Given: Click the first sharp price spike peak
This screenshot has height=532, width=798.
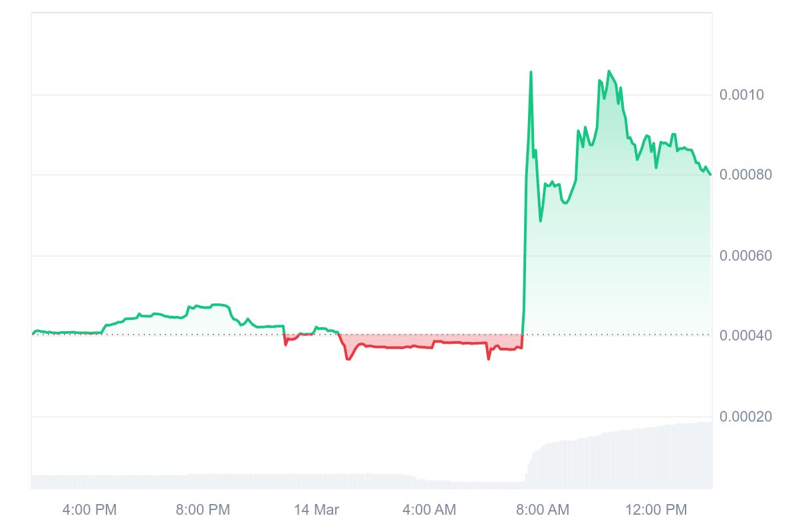Looking at the screenshot, I should tap(531, 72).
